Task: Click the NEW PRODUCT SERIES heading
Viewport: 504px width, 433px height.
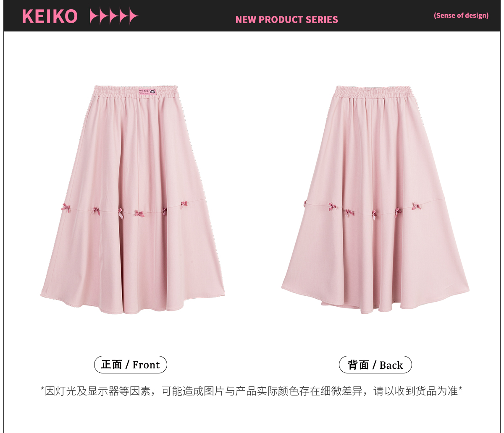Action: (287, 19)
